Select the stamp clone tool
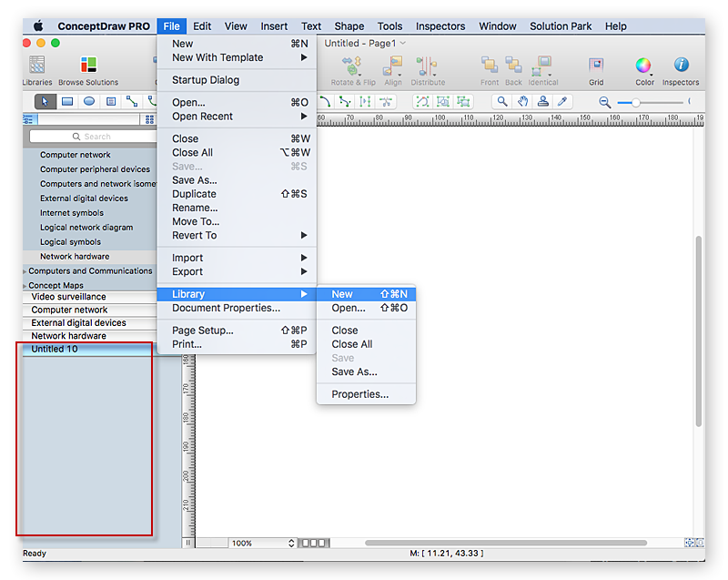This screenshot has width=728, height=580. (x=542, y=101)
